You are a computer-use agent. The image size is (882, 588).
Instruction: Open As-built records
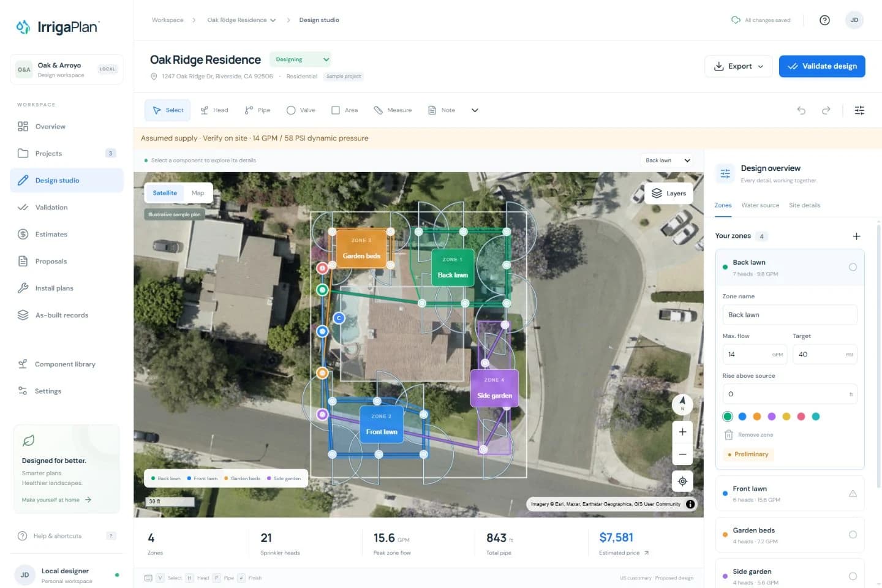66,315
